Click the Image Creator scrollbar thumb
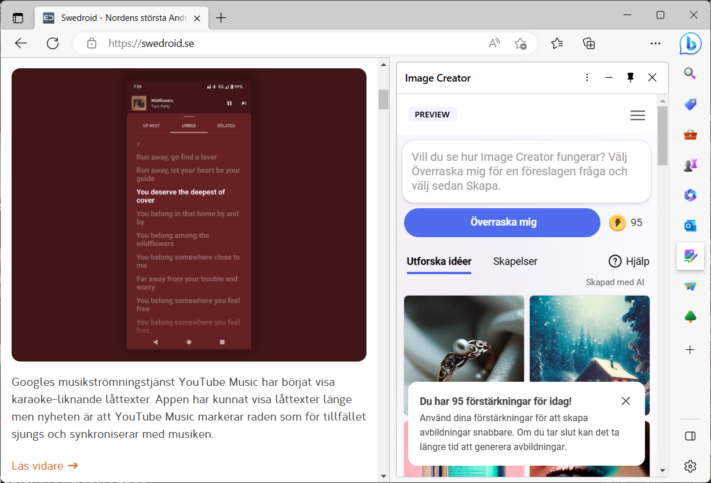 [x=662, y=136]
